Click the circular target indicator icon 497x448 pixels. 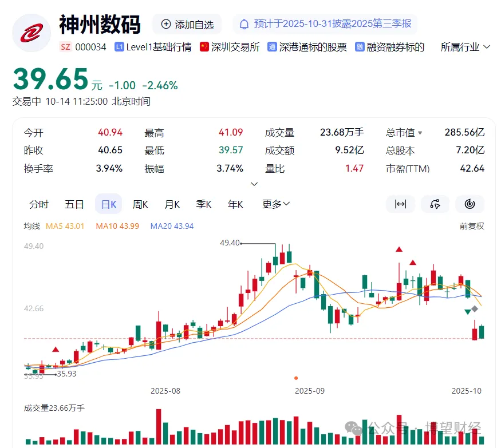470,204
